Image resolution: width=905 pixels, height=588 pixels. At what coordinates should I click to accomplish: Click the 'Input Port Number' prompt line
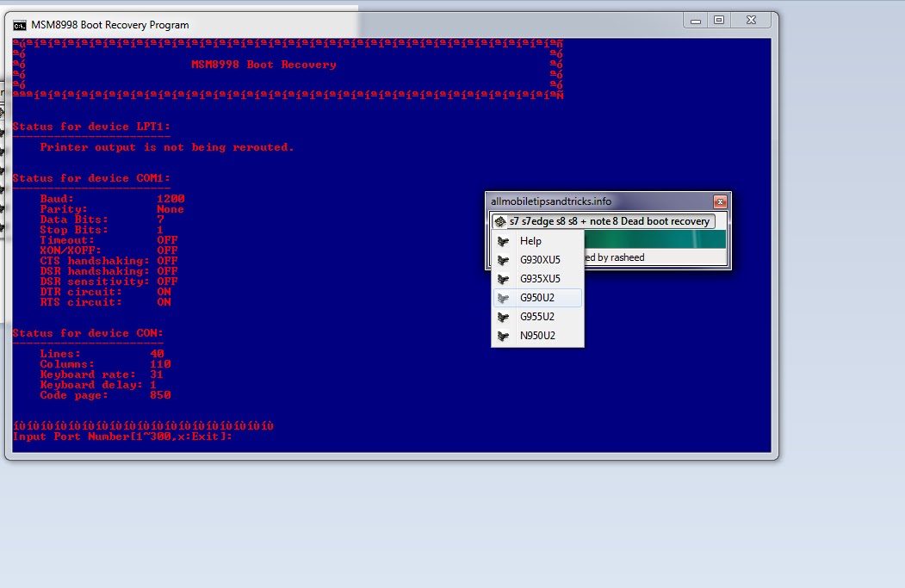122,436
